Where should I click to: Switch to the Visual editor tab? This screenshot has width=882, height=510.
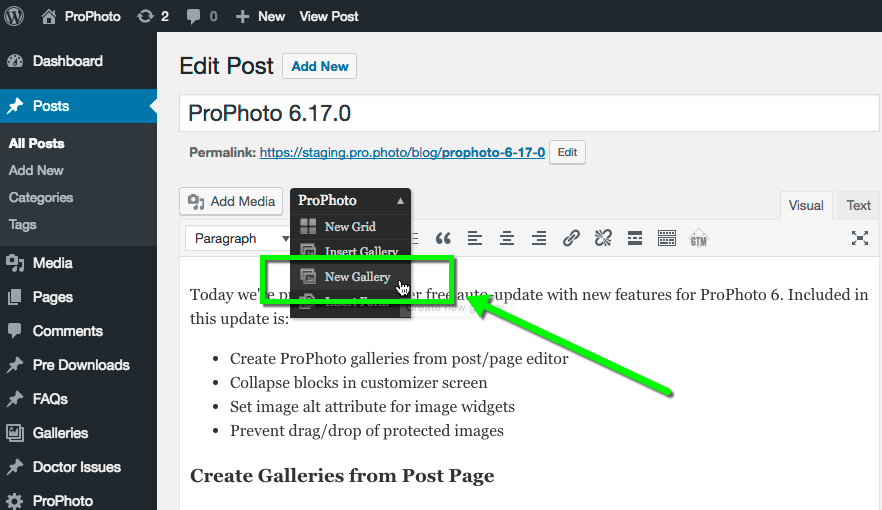[x=806, y=205]
